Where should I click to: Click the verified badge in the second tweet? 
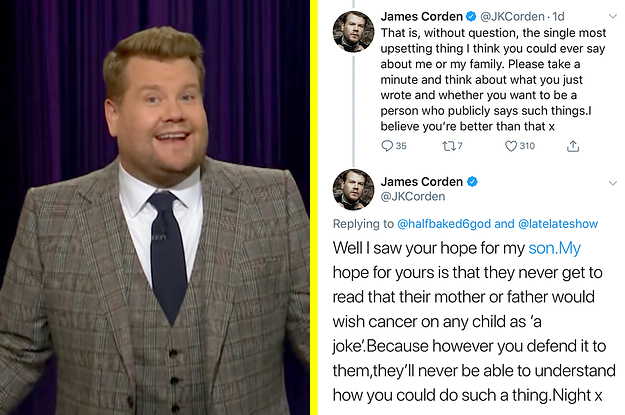coord(472,182)
